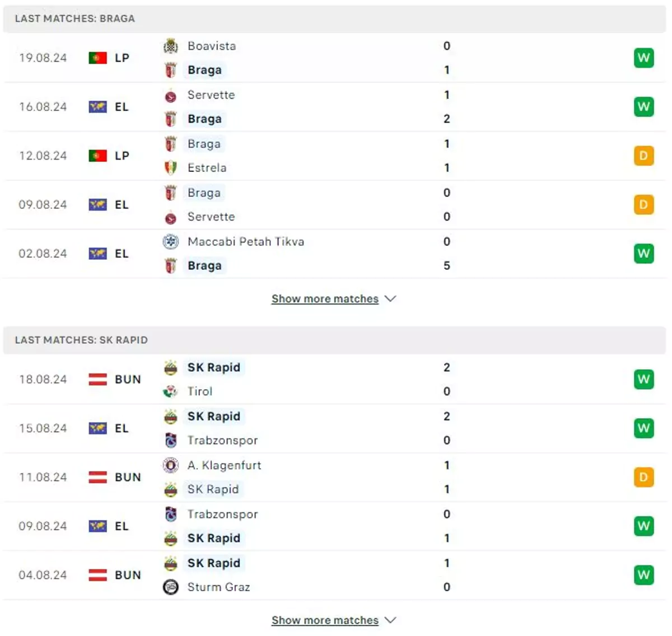Click the Tirol club crest icon
Image resolution: width=672 pixels, height=636 pixels.
point(171,391)
